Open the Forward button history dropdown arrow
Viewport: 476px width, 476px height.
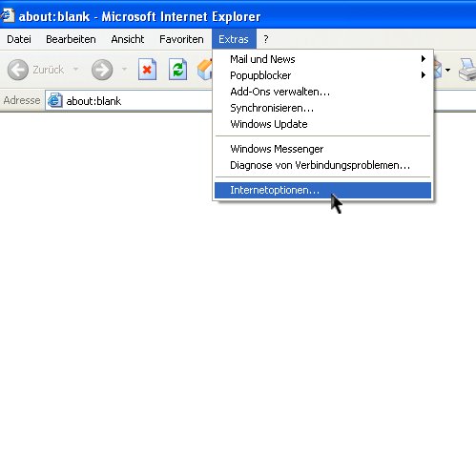pyautogui.click(x=124, y=69)
